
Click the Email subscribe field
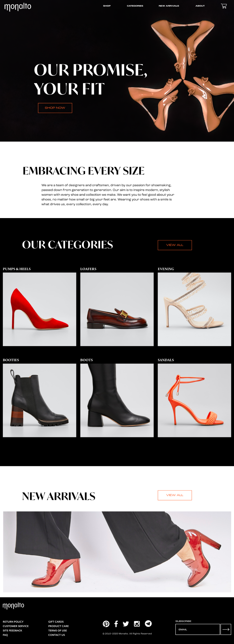tap(197, 629)
